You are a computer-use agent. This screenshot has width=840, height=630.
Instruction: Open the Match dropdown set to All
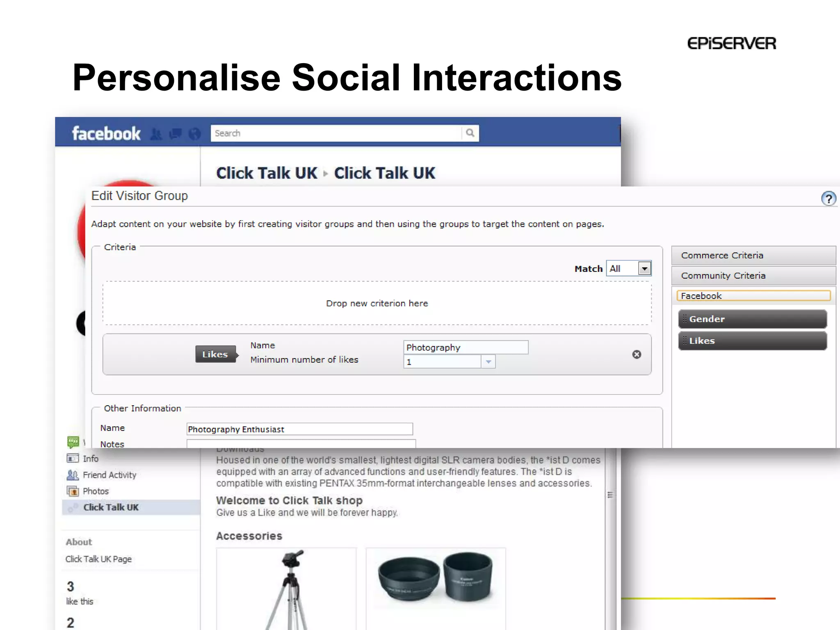click(x=629, y=269)
